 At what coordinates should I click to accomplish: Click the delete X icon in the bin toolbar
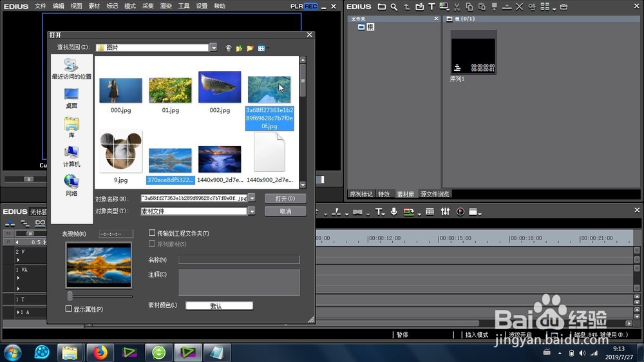(x=519, y=6)
